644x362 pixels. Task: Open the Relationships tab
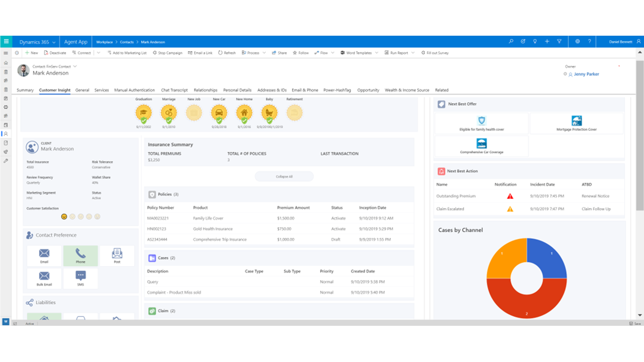coord(205,90)
